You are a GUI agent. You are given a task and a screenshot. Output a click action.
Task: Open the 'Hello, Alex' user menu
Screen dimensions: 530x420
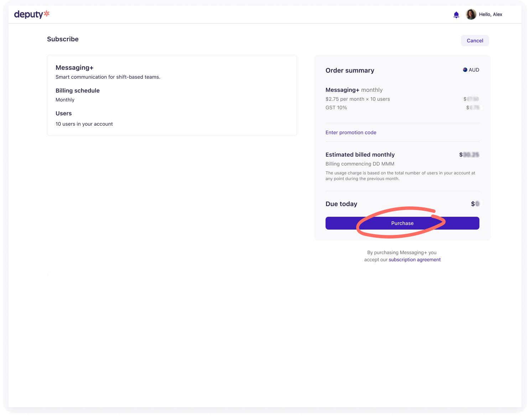[490, 14]
